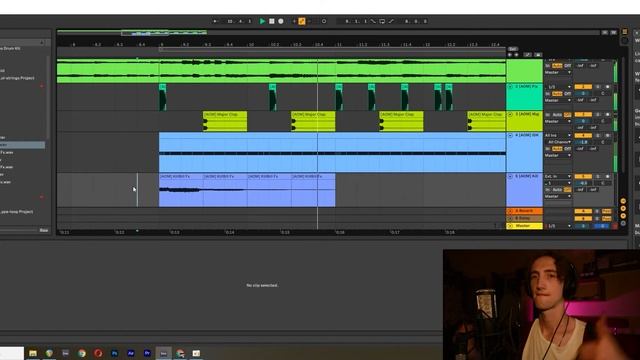Open track 5 Master output dropdown

[x=558, y=196]
